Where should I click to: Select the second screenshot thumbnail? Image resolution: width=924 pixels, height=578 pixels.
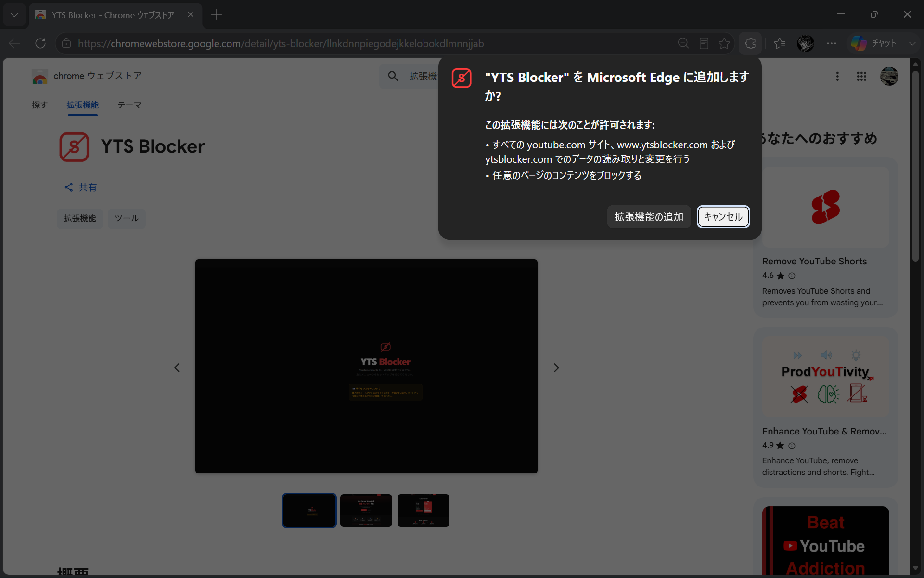pyautogui.click(x=366, y=511)
